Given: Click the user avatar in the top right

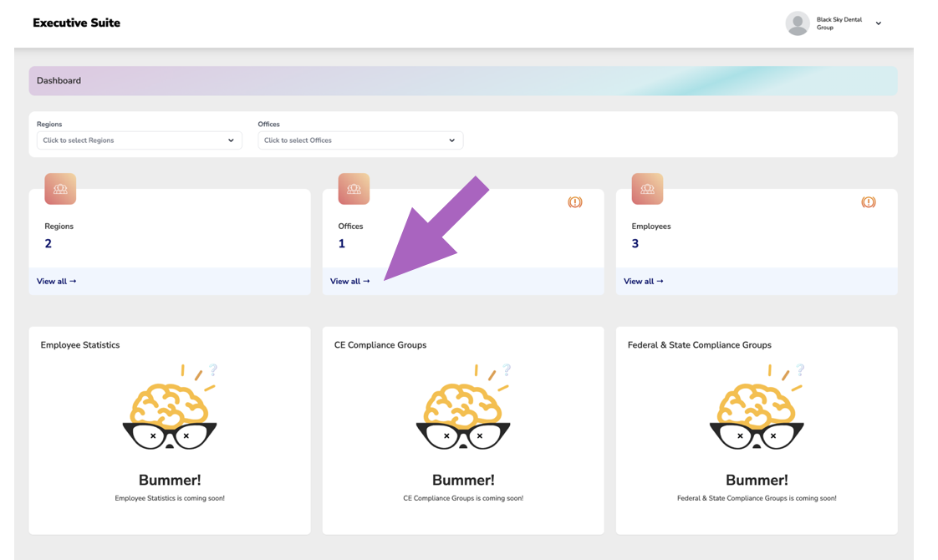Looking at the screenshot, I should 796,23.
